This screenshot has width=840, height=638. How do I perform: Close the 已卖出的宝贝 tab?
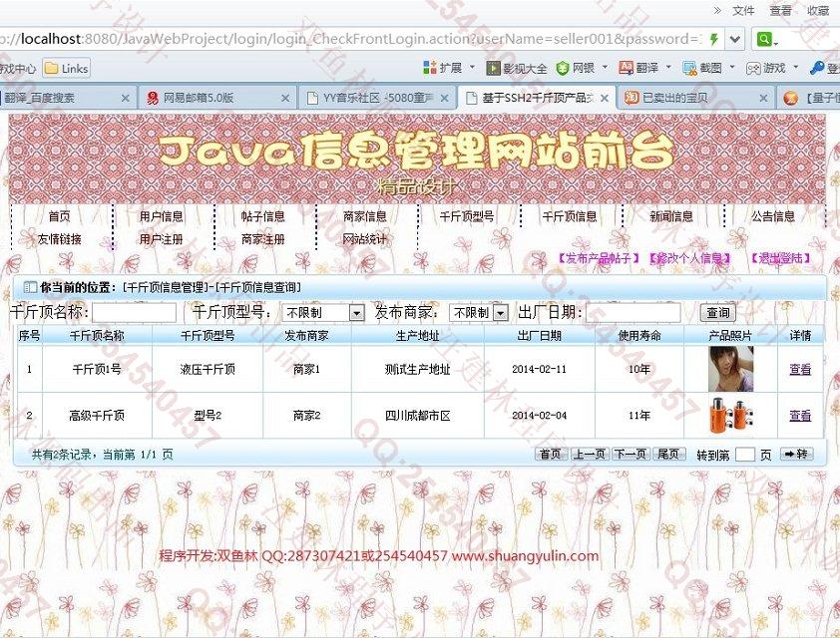pyautogui.click(x=764, y=98)
